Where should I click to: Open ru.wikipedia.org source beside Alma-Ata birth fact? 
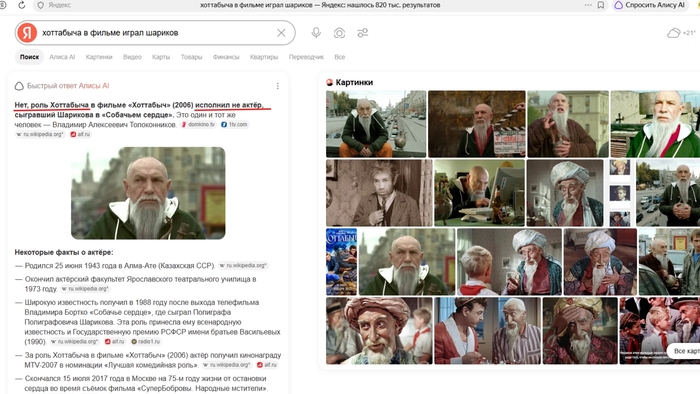[x=243, y=265]
